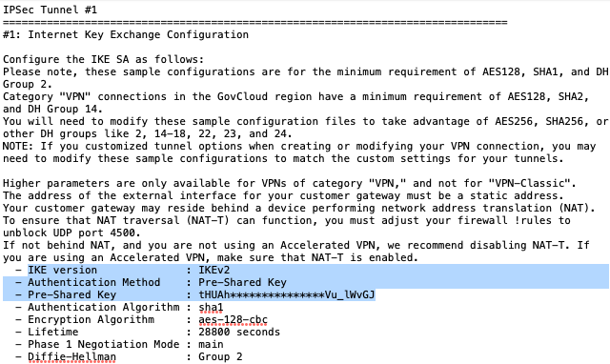Click the line starting 'NOTE: If you customized'
Viewport: 610px width, 364px height.
pos(299,146)
